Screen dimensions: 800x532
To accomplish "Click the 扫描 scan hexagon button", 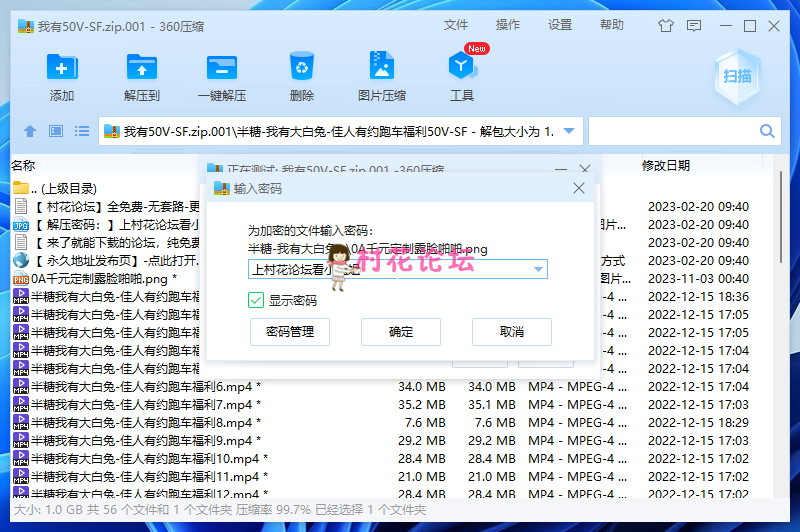I will (x=737, y=77).
